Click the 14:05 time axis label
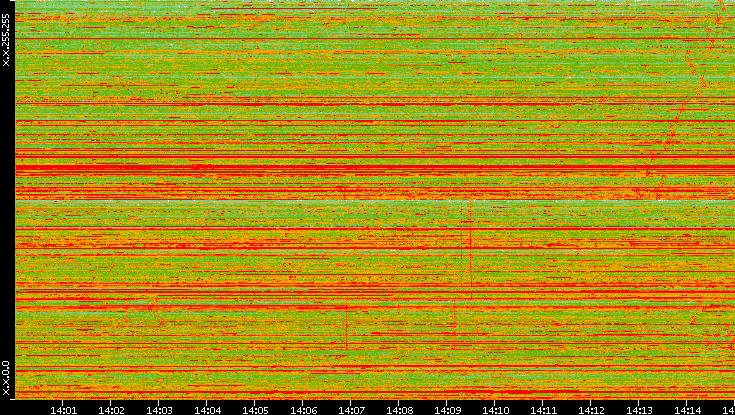735x415 pixels. tap(255, 410)
